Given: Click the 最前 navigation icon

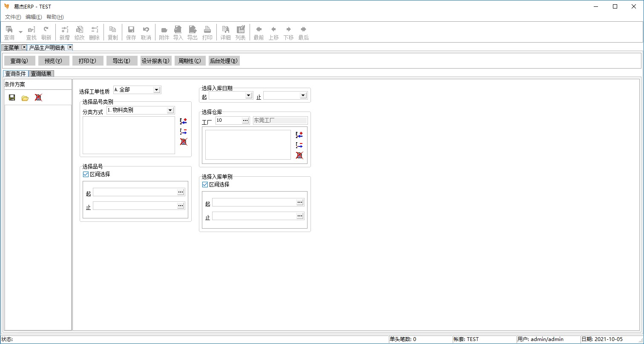Looking at the screenshot, I should point(259,33).
